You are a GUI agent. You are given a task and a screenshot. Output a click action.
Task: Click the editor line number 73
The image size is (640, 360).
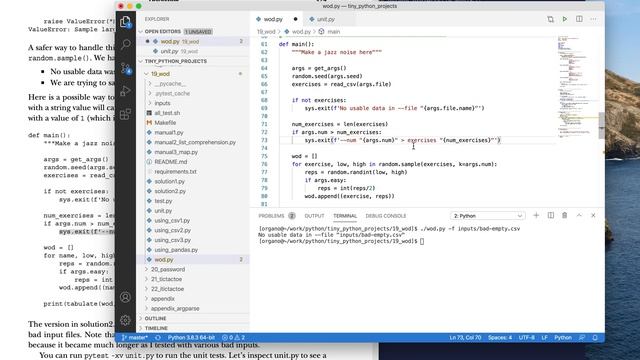coord(264,140)
